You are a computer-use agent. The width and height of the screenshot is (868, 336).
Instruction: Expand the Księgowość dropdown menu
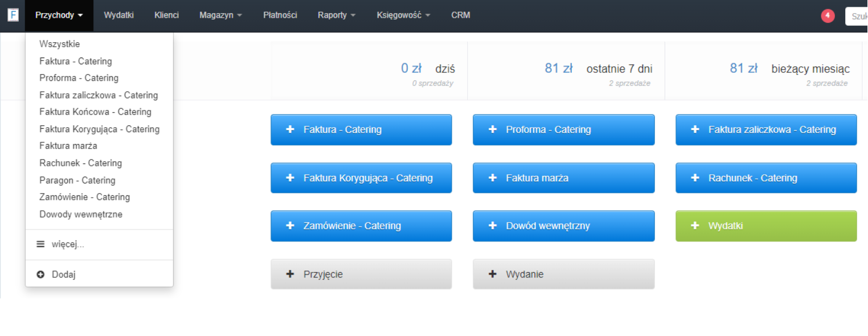coord(403,15)
